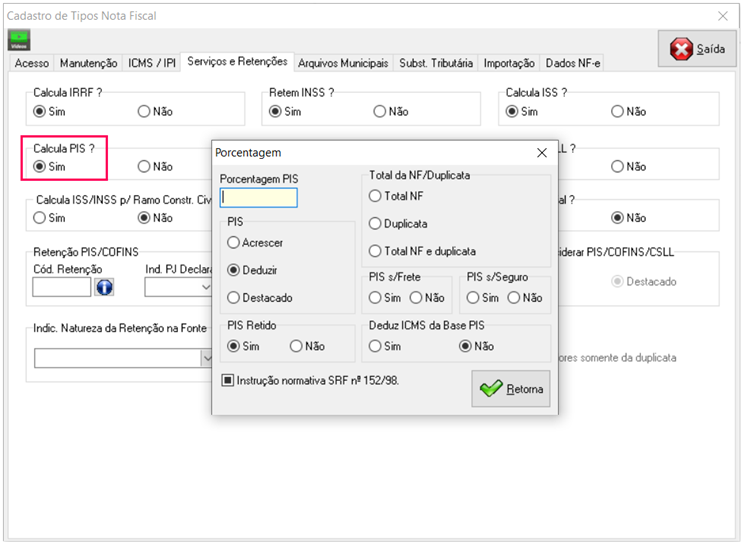This screenshot has width=745, height=544.
Task: Choose Total NF radio option
Action: (376, 197)
